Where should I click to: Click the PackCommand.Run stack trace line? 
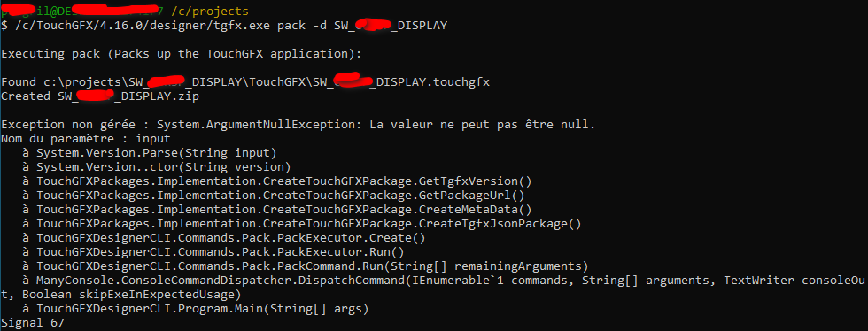305,266
